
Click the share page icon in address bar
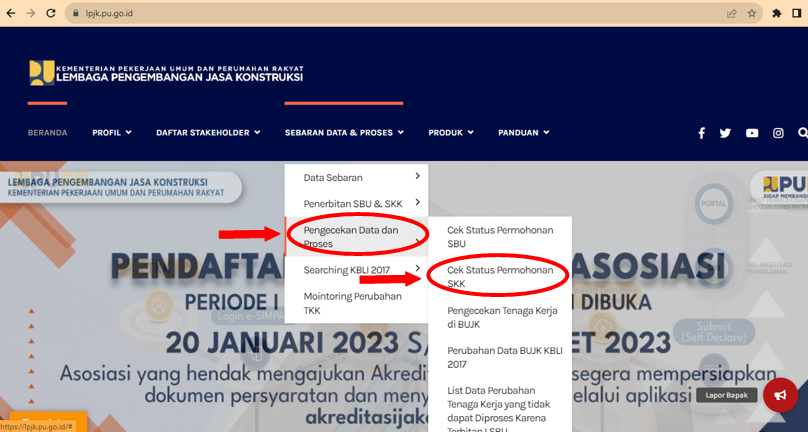[732, 13]
